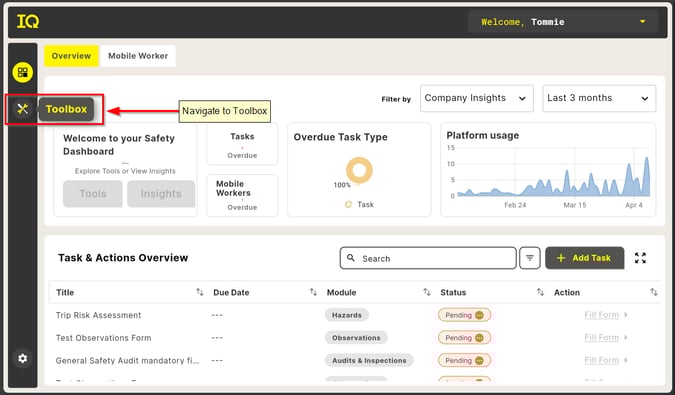Click Test Observations Form title
Image resolution: width=675 pixels, height=395 pixels.
104,338
